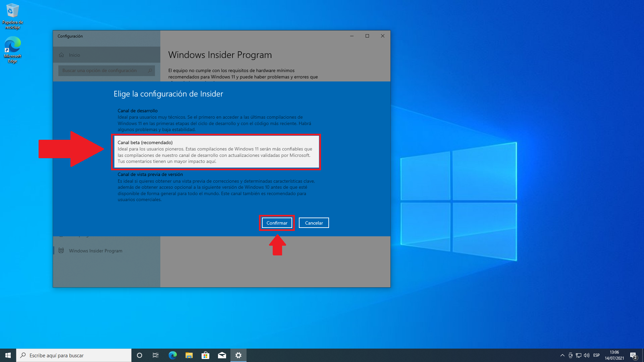Click the Cortana circle icon in taskbar
This screenshot has height=362, width=644.
click(140, 355)
